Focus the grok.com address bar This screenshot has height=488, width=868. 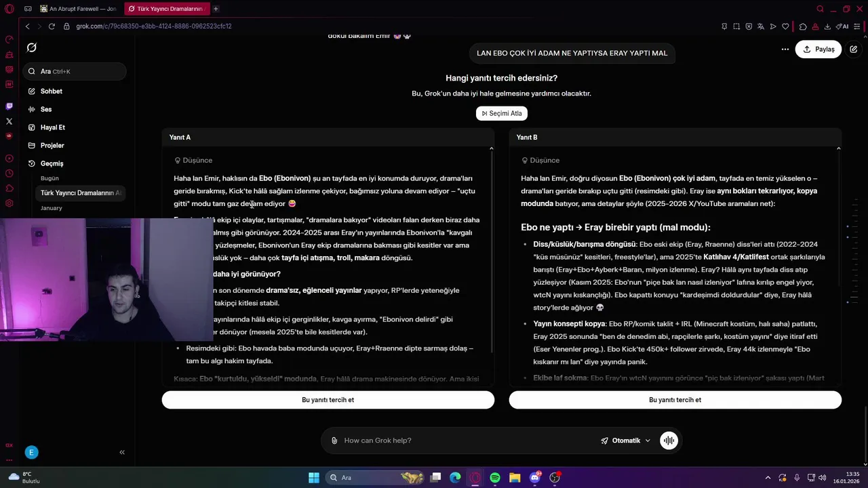tap(154, 26)
